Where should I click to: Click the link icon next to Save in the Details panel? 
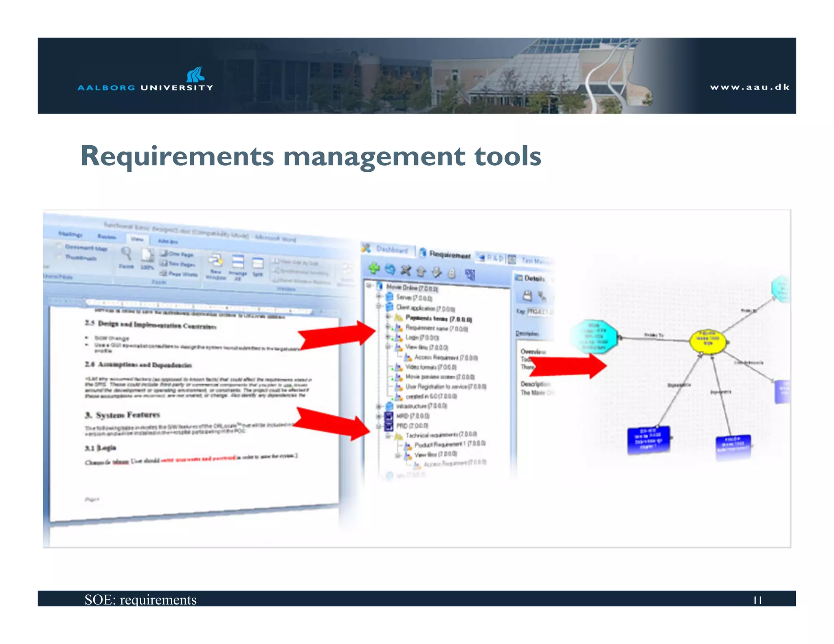542,296
